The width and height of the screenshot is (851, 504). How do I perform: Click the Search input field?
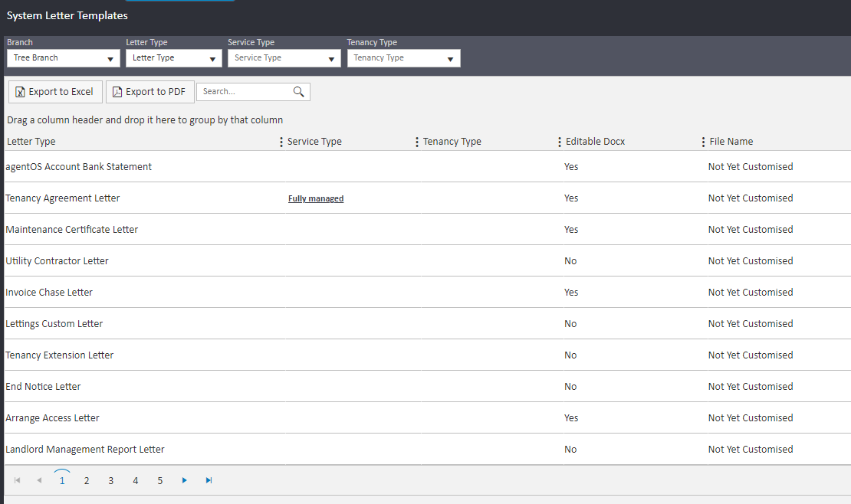(x=244, y=92)
